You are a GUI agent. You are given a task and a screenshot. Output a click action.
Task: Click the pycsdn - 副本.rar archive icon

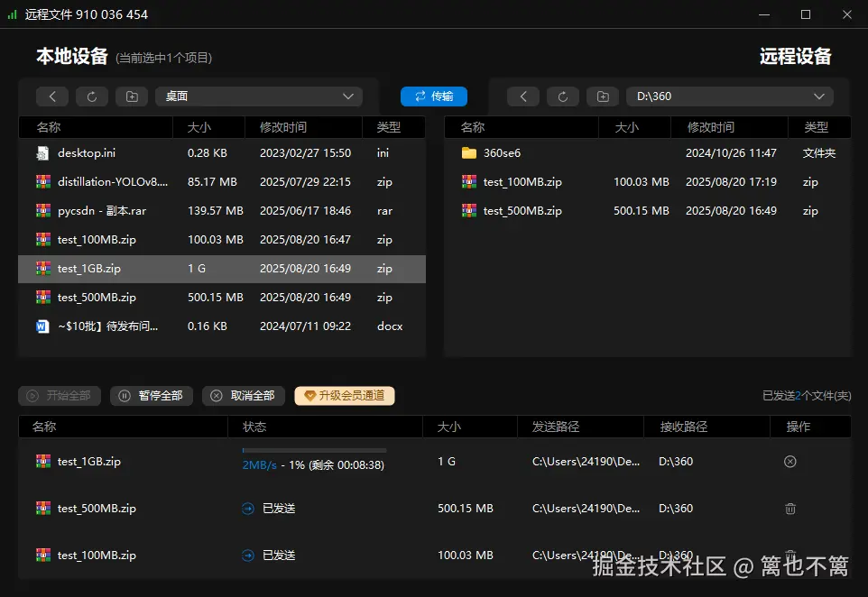coord(43,210)
